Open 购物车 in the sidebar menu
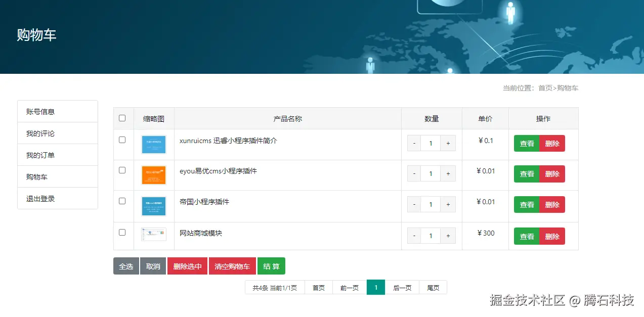644x317 pixels. 58,177
